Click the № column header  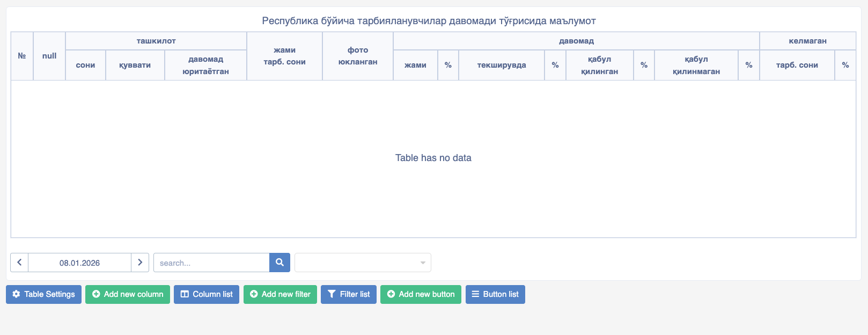tap(22, 56)
